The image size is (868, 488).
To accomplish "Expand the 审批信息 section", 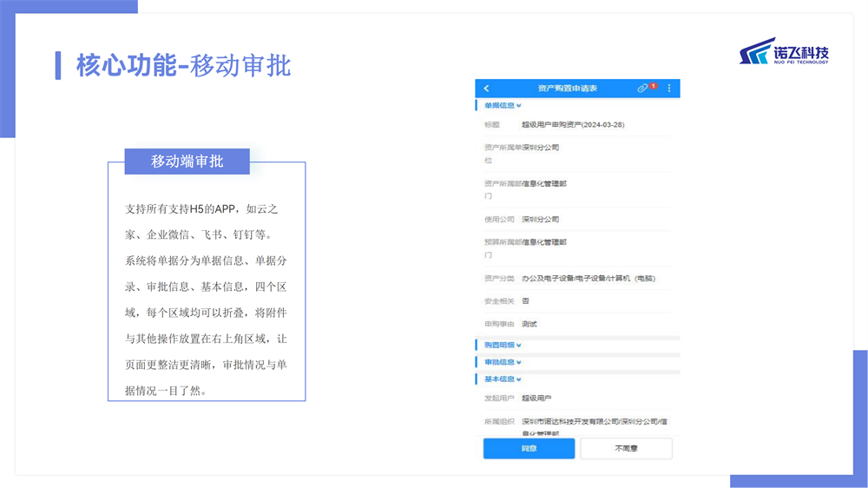I will [x=503, y=362].
